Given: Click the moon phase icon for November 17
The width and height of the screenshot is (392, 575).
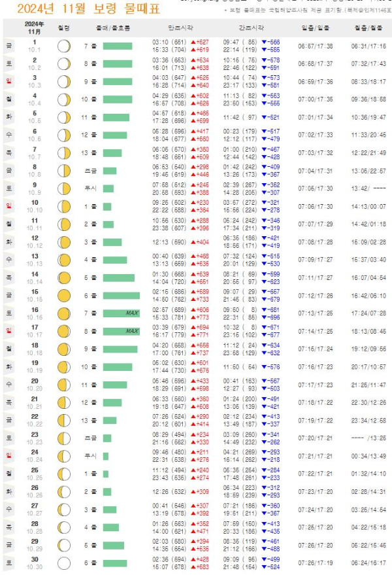Looking at the screenshot, I should pos(64,331).
